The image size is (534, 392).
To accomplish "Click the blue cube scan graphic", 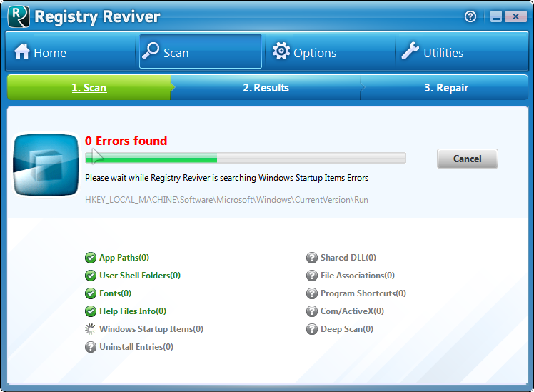I will 46,165.
